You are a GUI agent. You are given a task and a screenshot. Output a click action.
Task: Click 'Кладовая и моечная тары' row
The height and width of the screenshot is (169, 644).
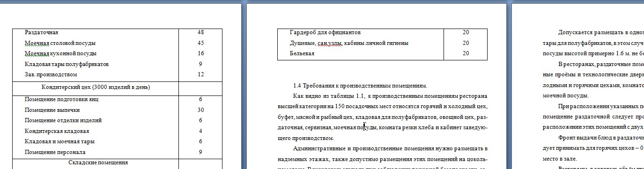coord(118,141)
